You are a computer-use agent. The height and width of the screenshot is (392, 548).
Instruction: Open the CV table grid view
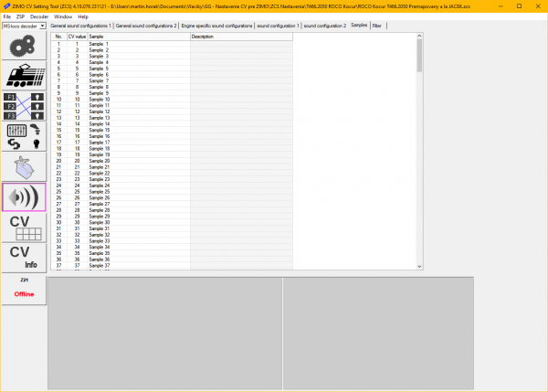click(x=24, y=227)
